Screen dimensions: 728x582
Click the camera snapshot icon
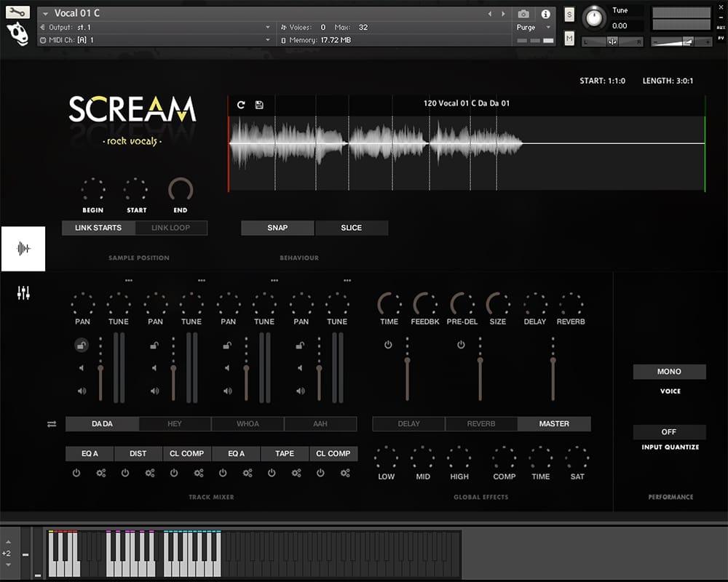point(523,14)
